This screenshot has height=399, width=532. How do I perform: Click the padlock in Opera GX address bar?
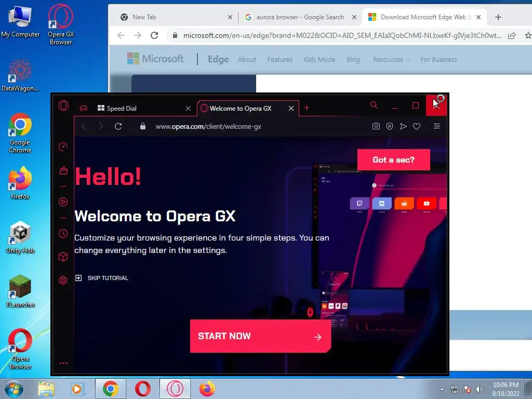tap(143, 126)
